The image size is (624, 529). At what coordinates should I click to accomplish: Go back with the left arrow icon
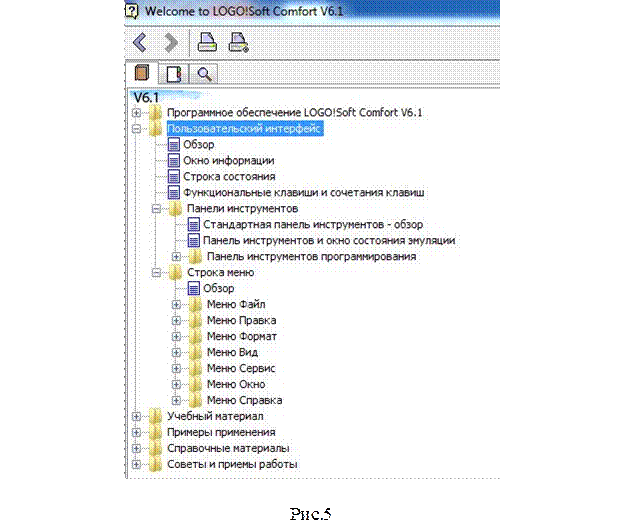tap(140, 42)
